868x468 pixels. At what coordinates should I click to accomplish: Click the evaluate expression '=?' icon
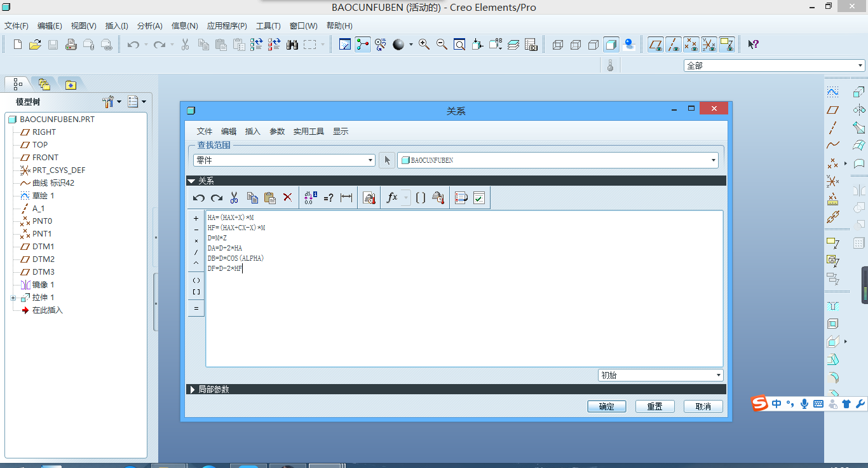[x=329, y=198]
